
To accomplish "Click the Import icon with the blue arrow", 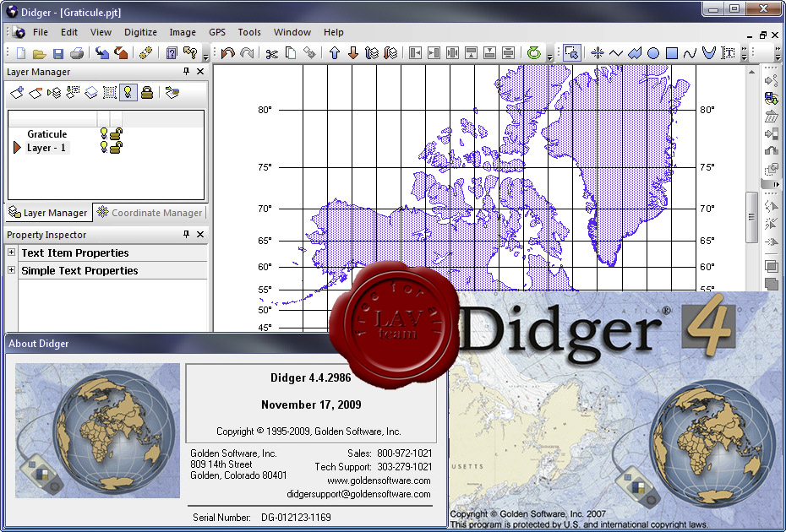I will [x=101, y=53].
